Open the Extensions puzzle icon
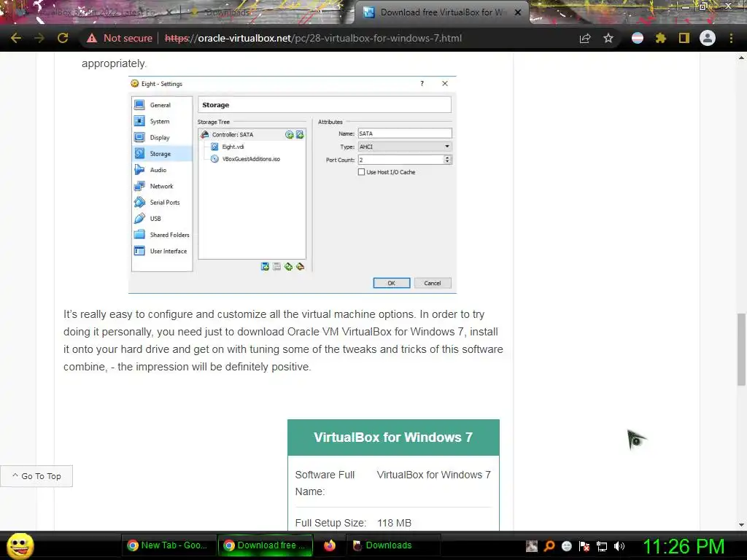The height and width of the screenshot is (560, 747). [x=661, y=38]
